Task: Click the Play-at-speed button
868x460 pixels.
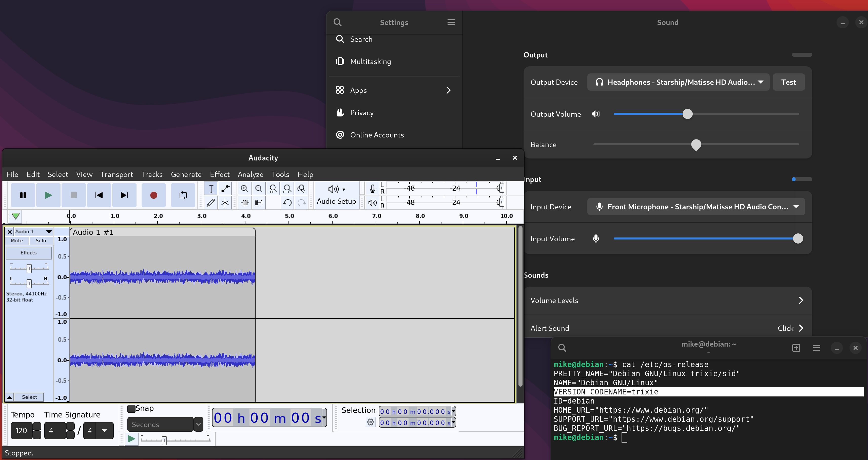Action: coord(131,439)
